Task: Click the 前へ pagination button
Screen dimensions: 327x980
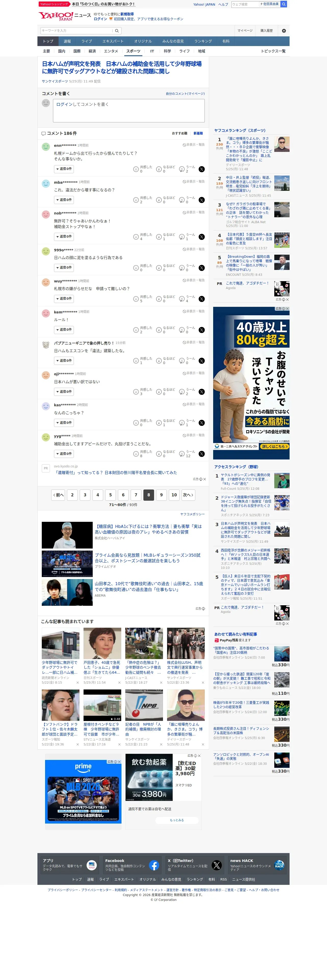Action: [58, 495]
